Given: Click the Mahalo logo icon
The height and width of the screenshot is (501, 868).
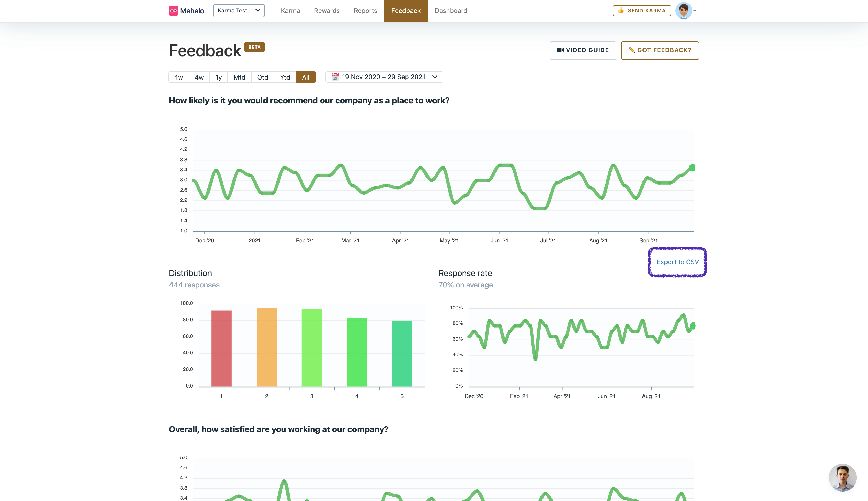Looking at the screenshot, I should coord(173,11).
